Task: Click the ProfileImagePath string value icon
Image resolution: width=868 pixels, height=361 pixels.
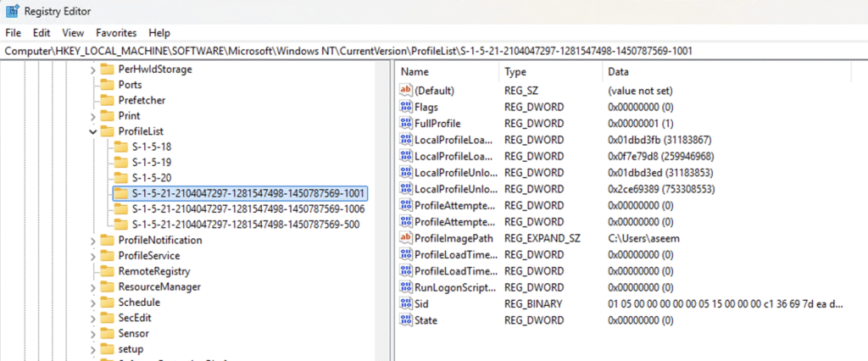Action: point(406,238)
